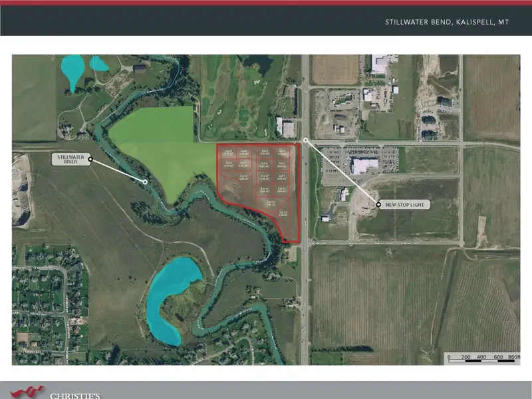
Task: Click the dot attached to New Stop Light label
Action: click(x=378, y=205)
